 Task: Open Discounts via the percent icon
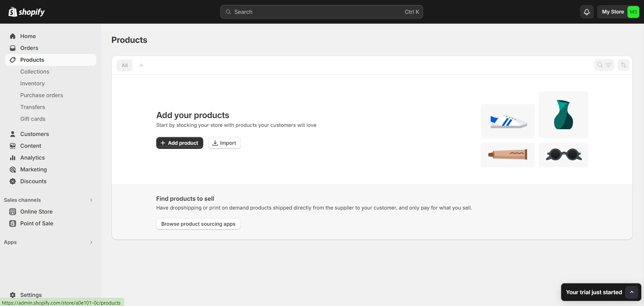click(x=12, y=181)
